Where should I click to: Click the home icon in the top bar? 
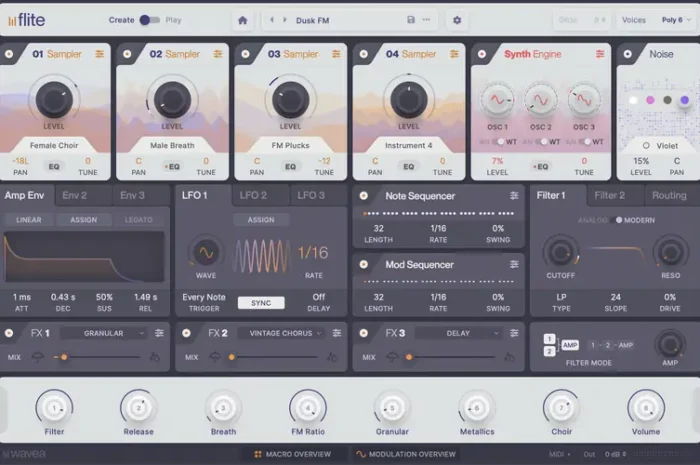(x=242, y=20)
